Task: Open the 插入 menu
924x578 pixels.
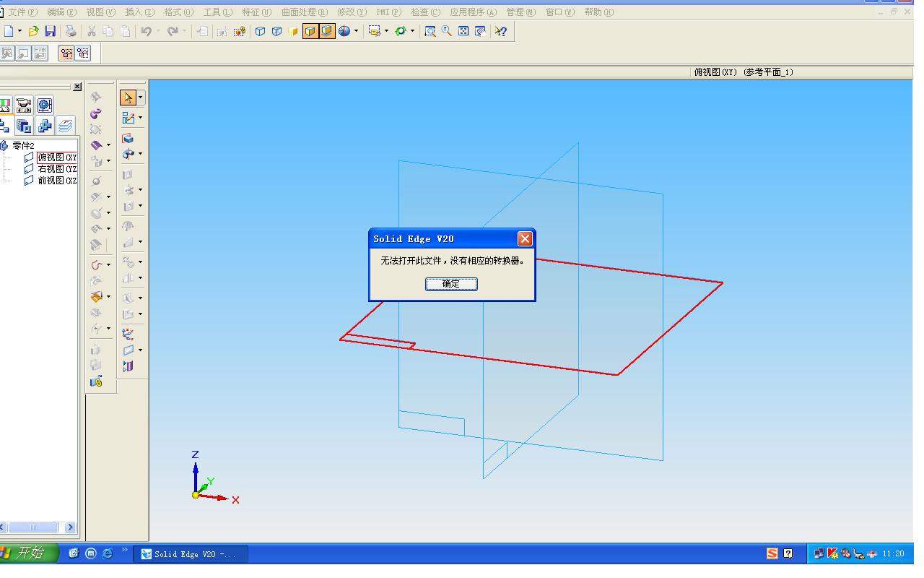Action: [x=139, y=12]
